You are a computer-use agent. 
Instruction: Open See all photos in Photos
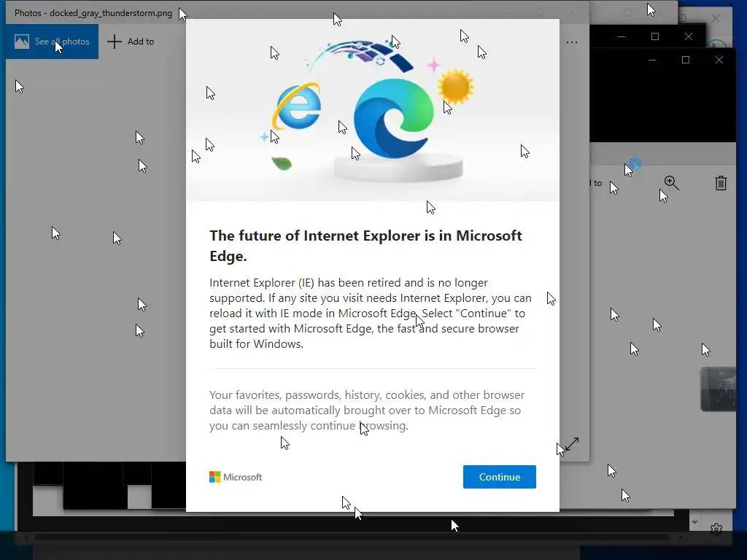(52, 42)
